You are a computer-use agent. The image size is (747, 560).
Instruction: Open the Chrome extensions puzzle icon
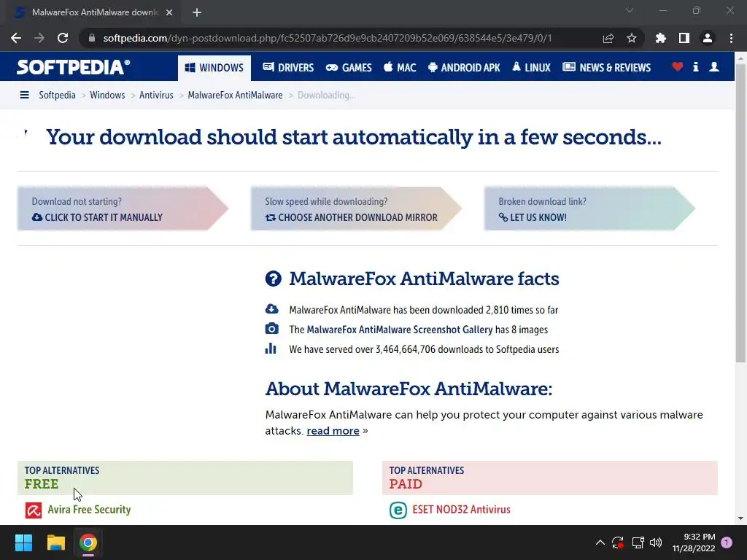(x=661, y=38)
